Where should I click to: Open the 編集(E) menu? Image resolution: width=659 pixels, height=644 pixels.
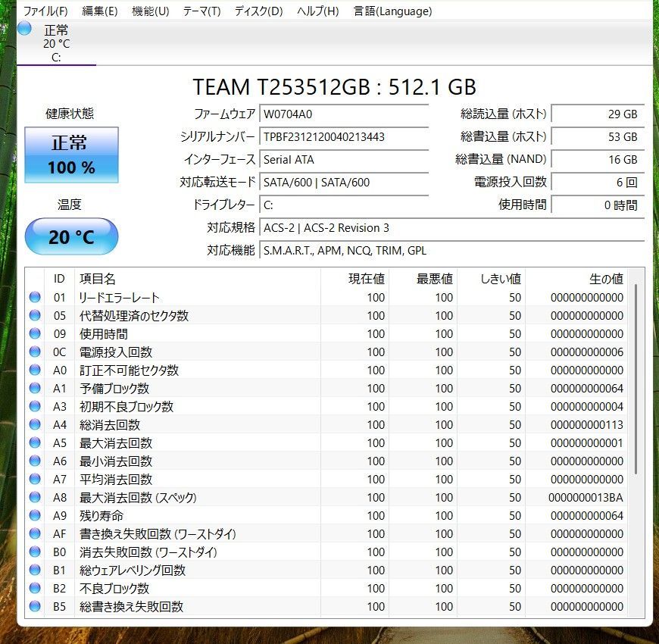pyautogui.click(x=99, y=11)
